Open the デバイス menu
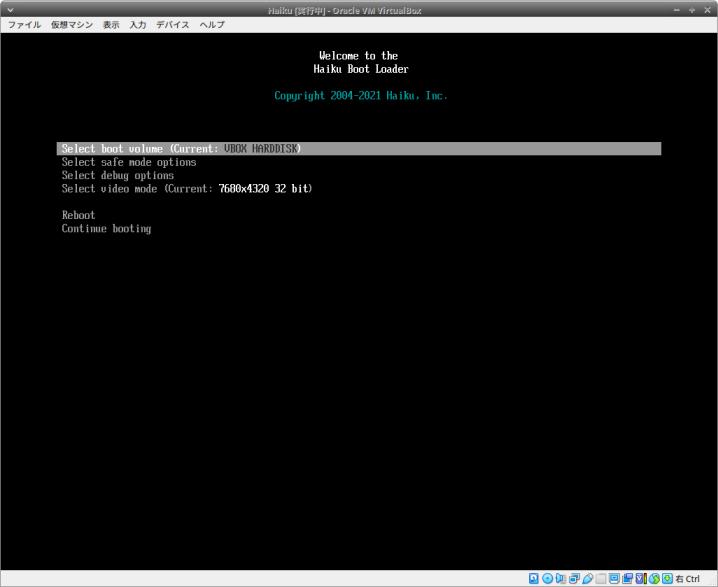The image size is (718, 587). [x=173, y=25]
